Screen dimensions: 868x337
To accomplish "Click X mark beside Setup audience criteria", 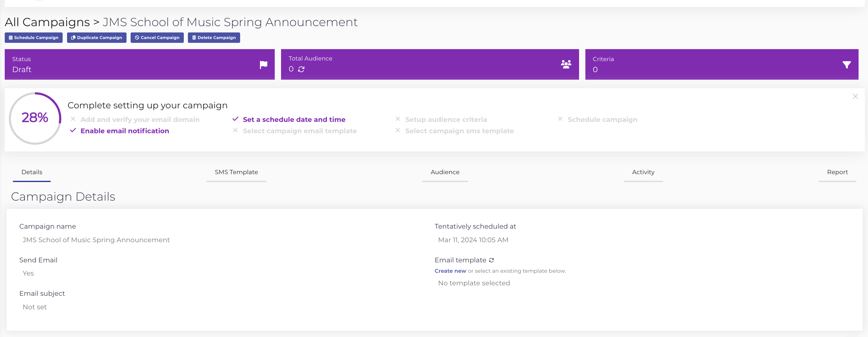I will pos(397,119).
